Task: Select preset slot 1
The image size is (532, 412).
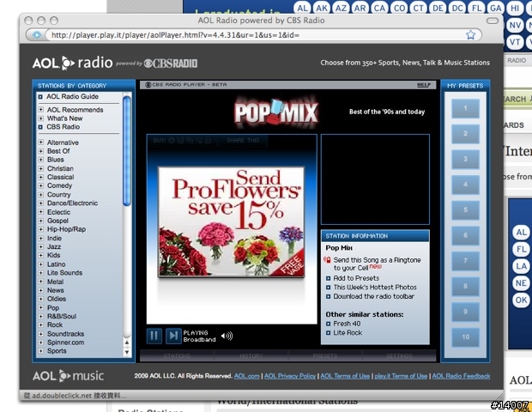Action: click(465, 108)
